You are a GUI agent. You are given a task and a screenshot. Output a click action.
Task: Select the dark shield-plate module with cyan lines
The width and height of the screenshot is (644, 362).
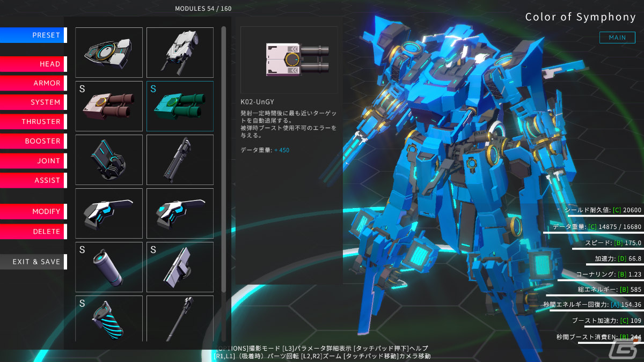tap(109, 160)
